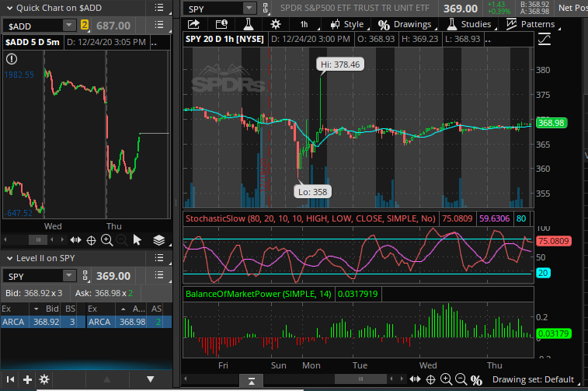Image resolution: width=588 pixels, height=391 pixels.
Task: Select BalanceOfMarketPower study label
Action: [x=259, y=294]
